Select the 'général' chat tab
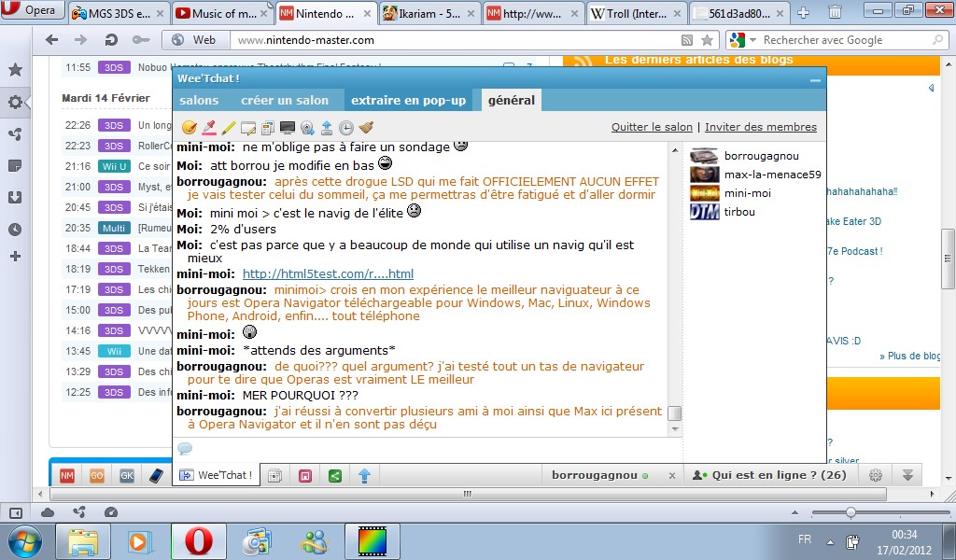The height and width of the screenshot is (560, 956). 512,101
